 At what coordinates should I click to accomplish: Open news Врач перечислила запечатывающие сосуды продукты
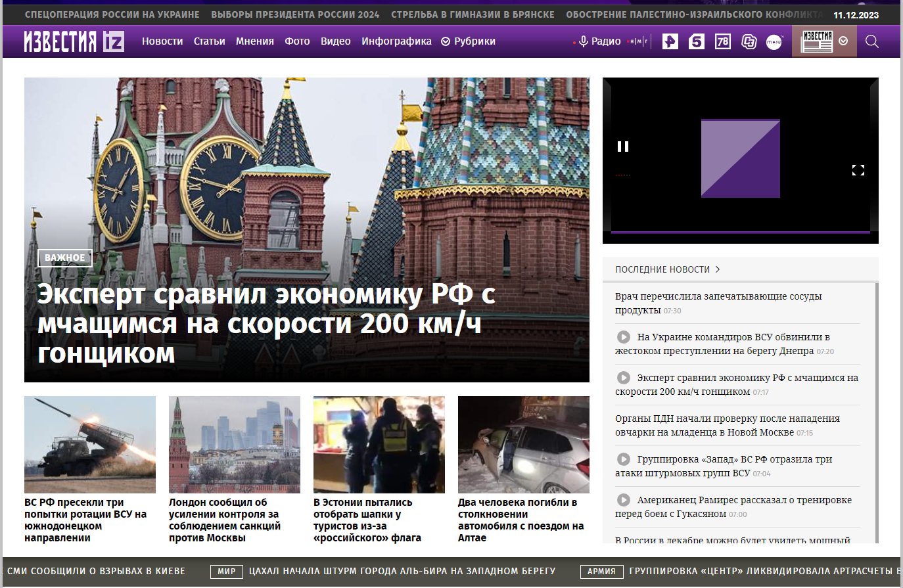click(718, 303)
